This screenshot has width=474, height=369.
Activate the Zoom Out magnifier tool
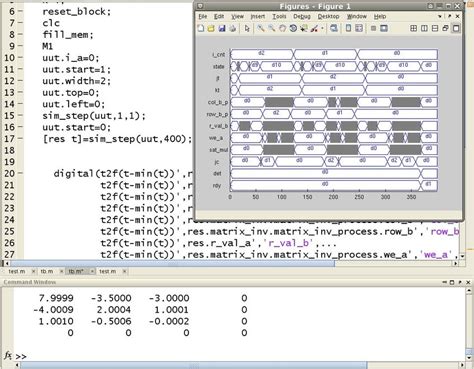click(272, 29)
